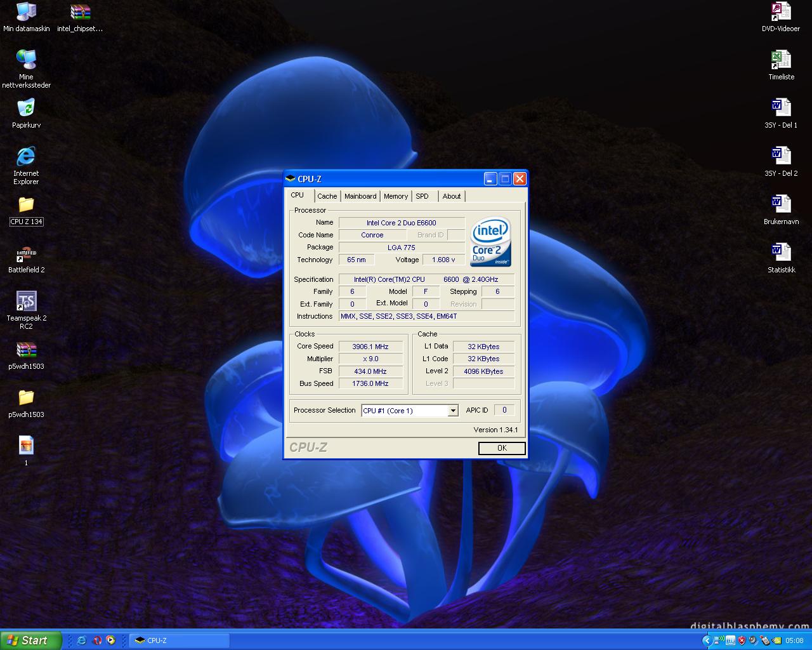The height and width of the screenshot is (650, 812).
Task: Click the processor Name field value
Action: click(402, 223)
